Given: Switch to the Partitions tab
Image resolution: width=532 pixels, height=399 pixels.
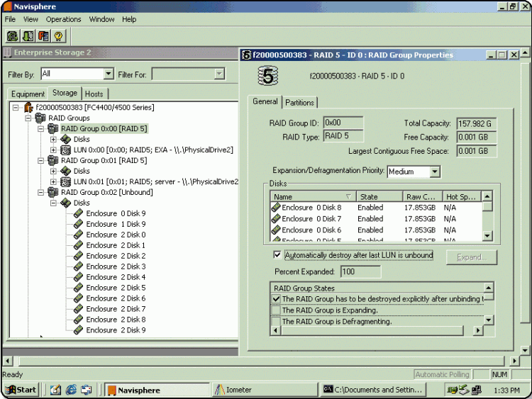Looking at the screenshot, I should (300, 103).
